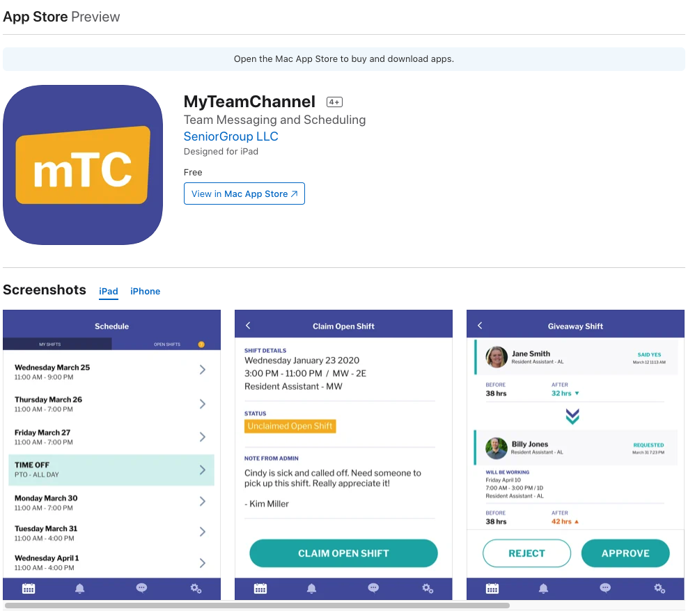Click 'Cindy is sick and called off' note
The height and width of the screenshot is (616, 695).
(333, 478)
